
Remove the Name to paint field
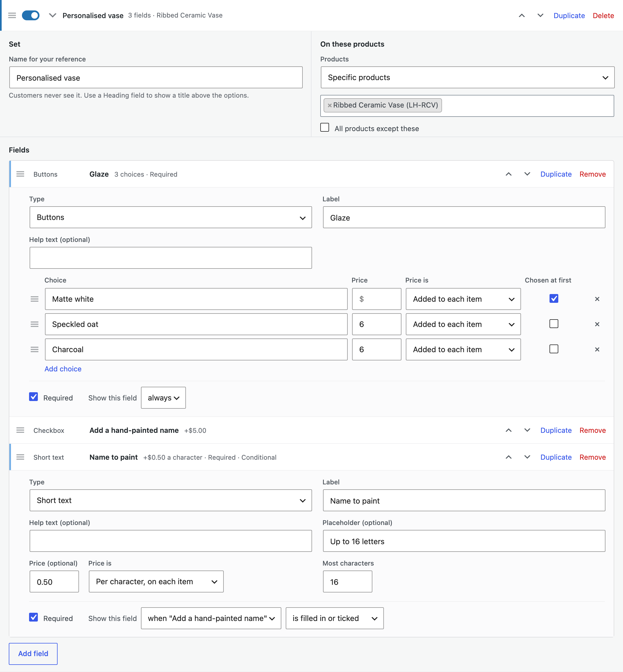pyautogui.click(x=592, y=457)
